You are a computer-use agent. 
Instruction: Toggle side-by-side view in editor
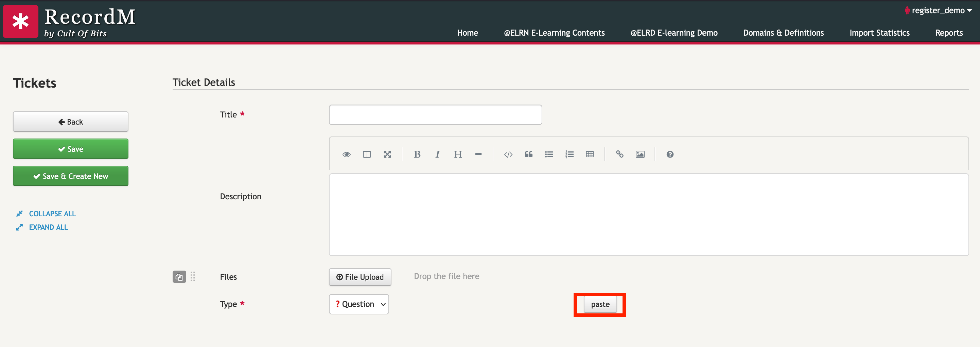(x=367, y=154)
